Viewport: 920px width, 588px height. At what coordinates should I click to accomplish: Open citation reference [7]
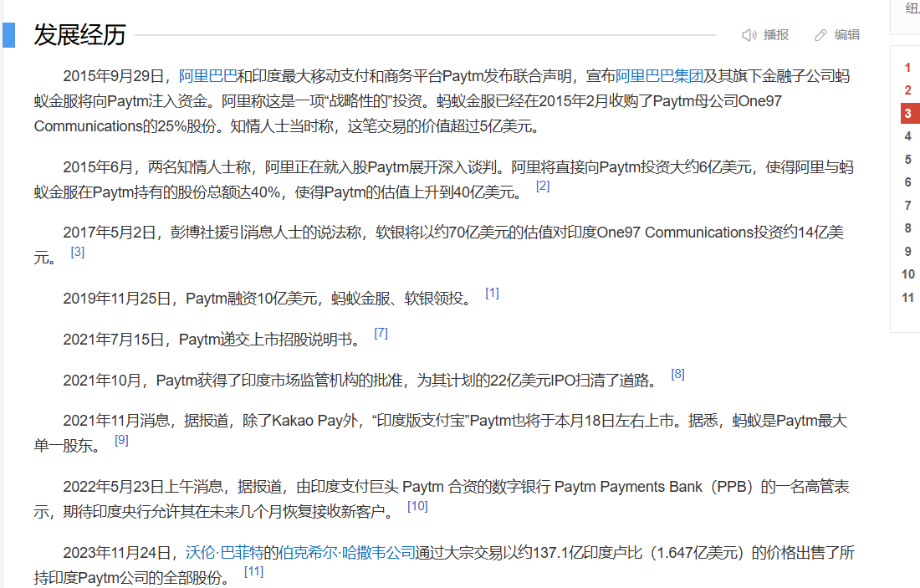click(381, 334)
